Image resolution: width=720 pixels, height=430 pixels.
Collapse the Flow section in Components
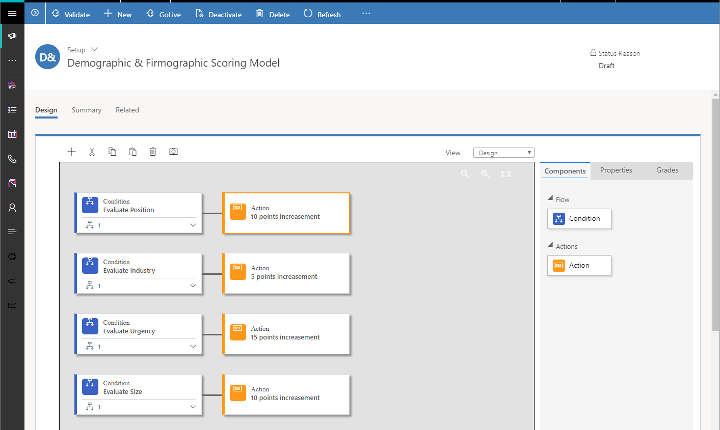click(549, 200)
